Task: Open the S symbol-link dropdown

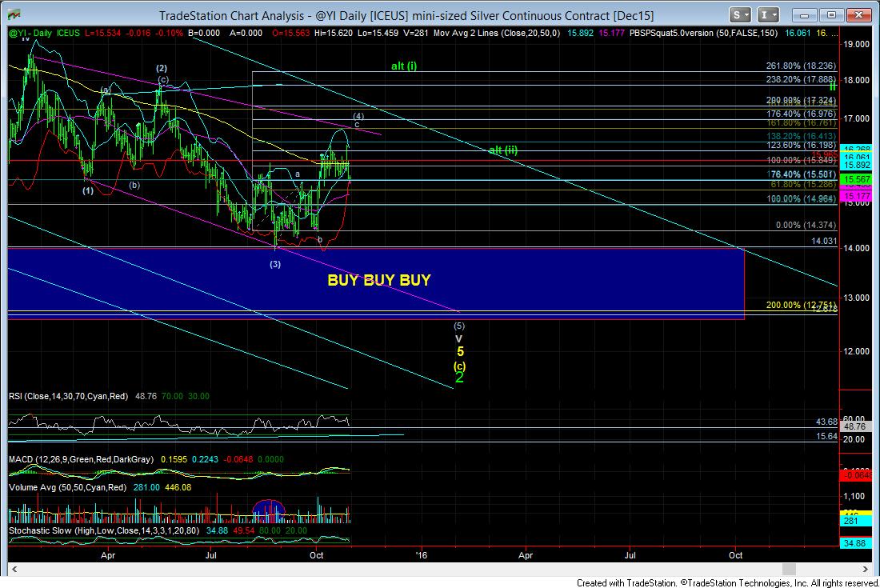Action: point(740,15)
